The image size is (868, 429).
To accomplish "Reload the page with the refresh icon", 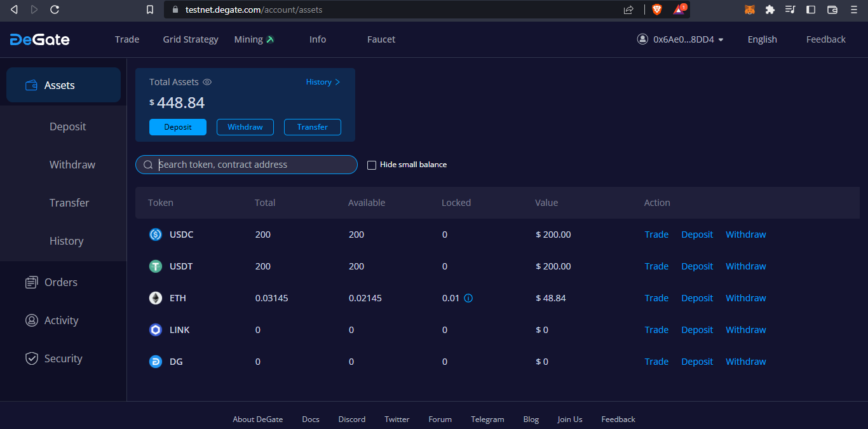I will click(x=55, y=10).
